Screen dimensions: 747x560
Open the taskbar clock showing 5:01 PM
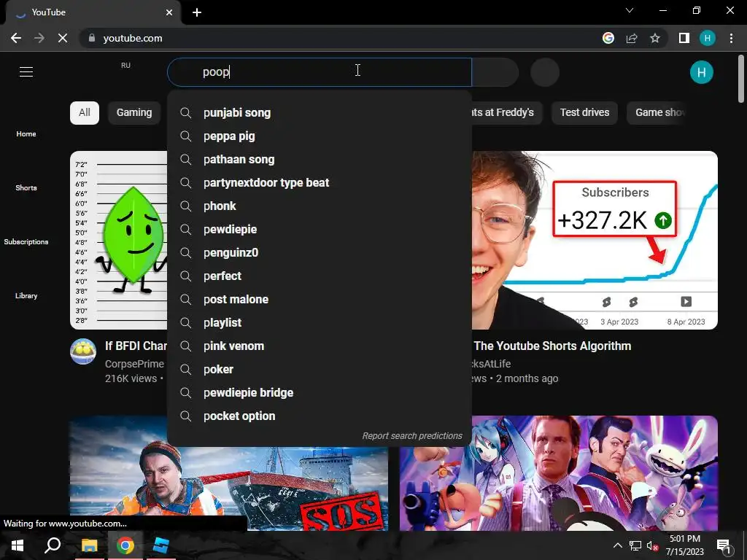(x=684, y=545)
